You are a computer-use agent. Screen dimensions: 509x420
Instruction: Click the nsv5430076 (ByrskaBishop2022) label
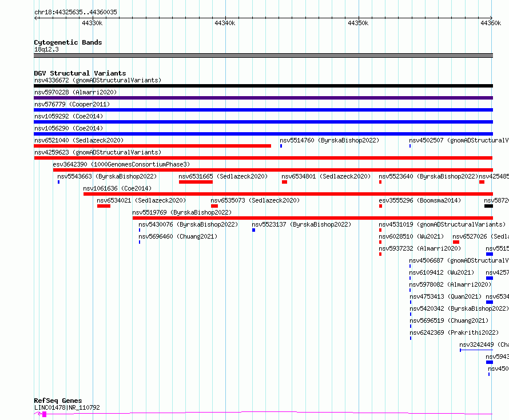click(188, 224)
